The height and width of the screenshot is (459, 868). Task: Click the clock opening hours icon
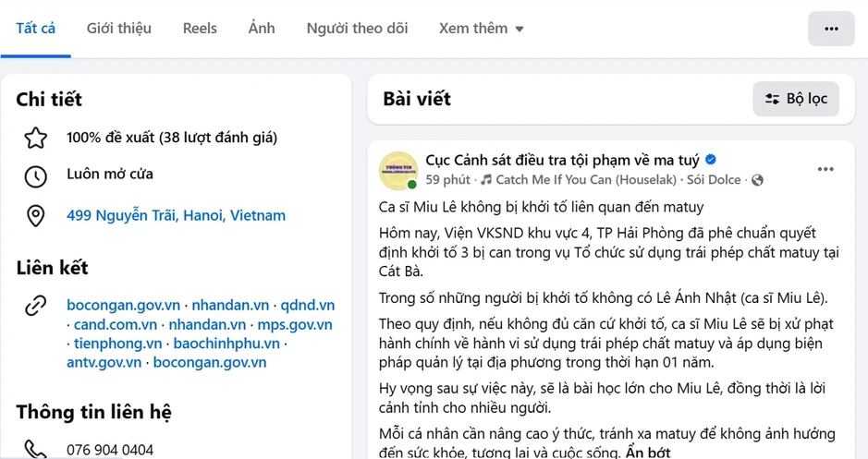[x=36, y=176]
